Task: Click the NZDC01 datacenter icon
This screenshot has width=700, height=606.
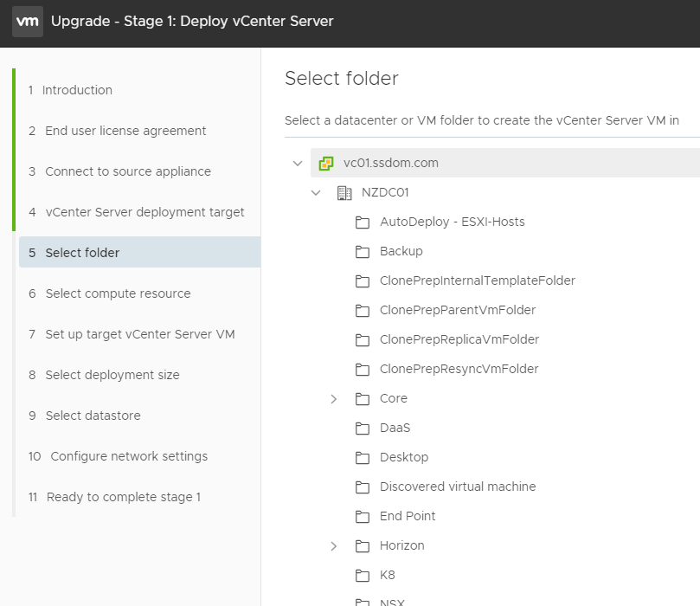Action: 344,193
